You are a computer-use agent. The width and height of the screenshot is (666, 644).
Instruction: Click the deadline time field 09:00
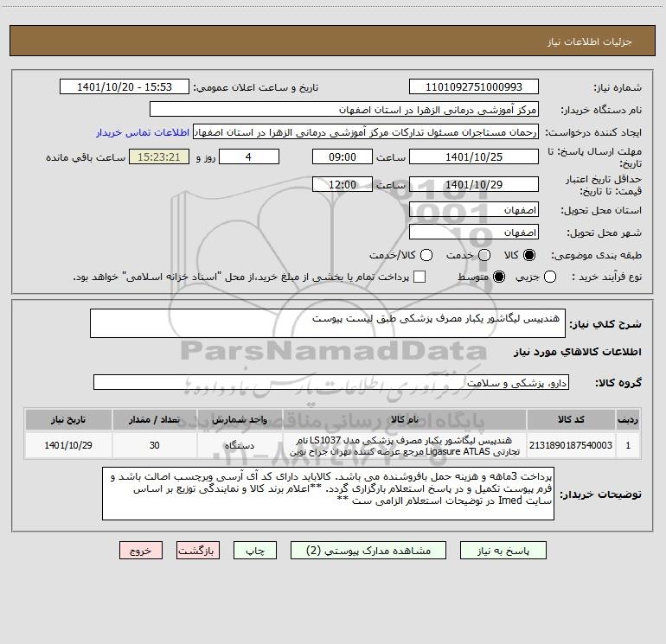343,156
